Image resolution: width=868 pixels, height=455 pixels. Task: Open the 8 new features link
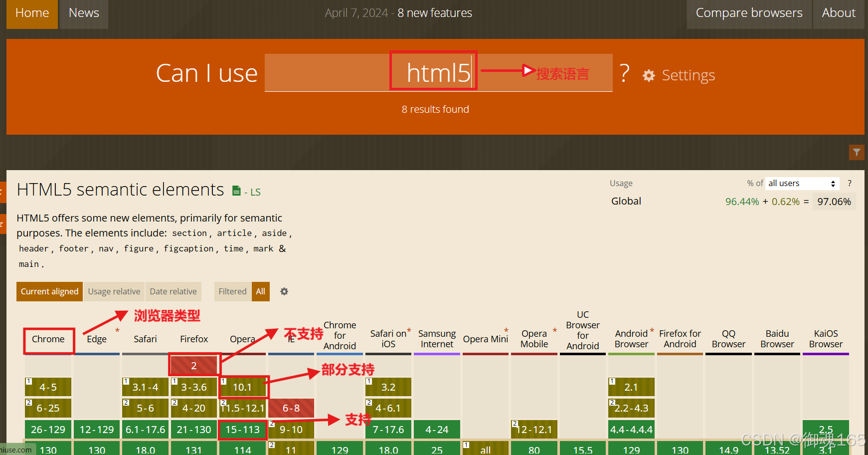click(x=435, y=13)
